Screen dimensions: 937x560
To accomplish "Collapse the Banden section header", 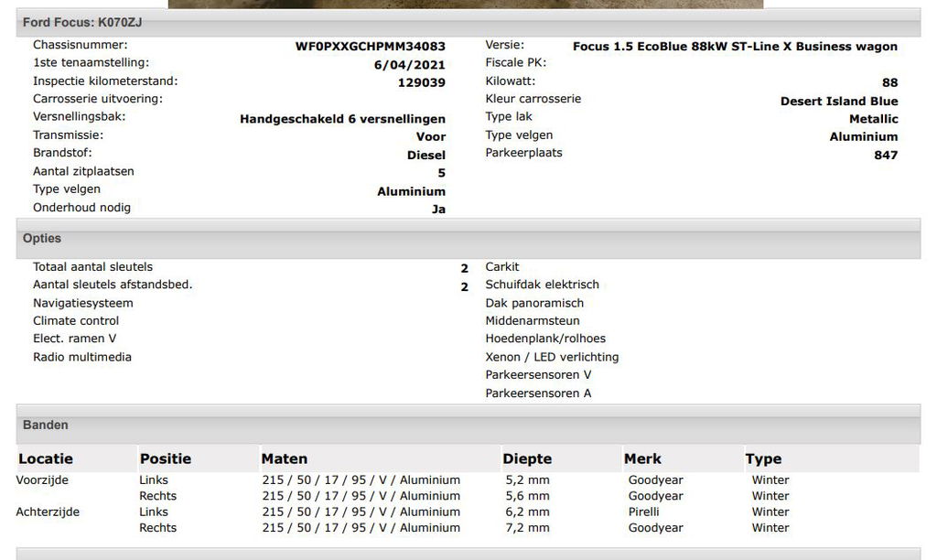I will (46, 425).
